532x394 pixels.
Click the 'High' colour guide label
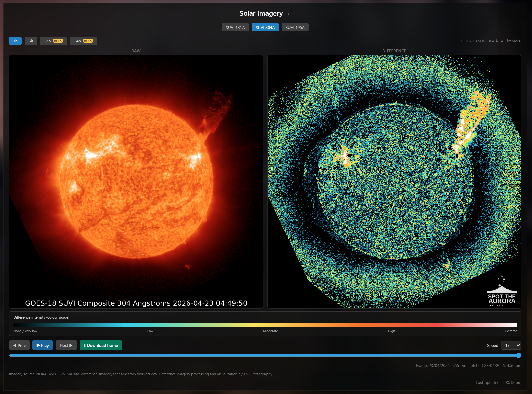[391, 331]
